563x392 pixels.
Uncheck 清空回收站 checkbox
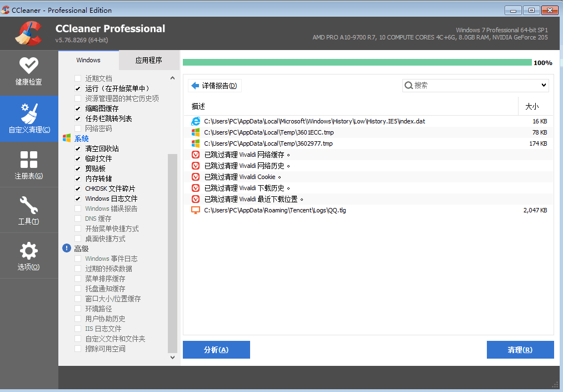(78, 148)
